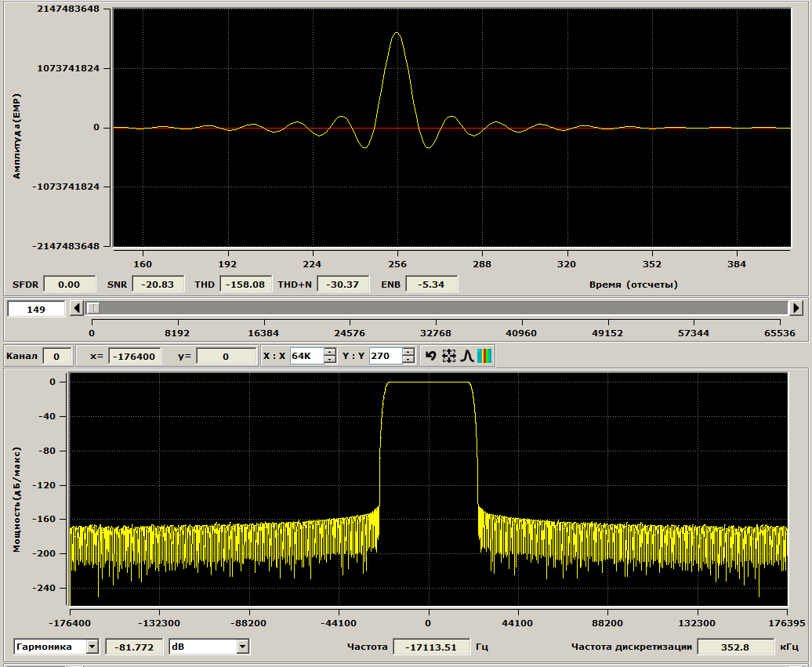
Task: Click the Частота дискретизации label
Action: [x=631, y=647]
